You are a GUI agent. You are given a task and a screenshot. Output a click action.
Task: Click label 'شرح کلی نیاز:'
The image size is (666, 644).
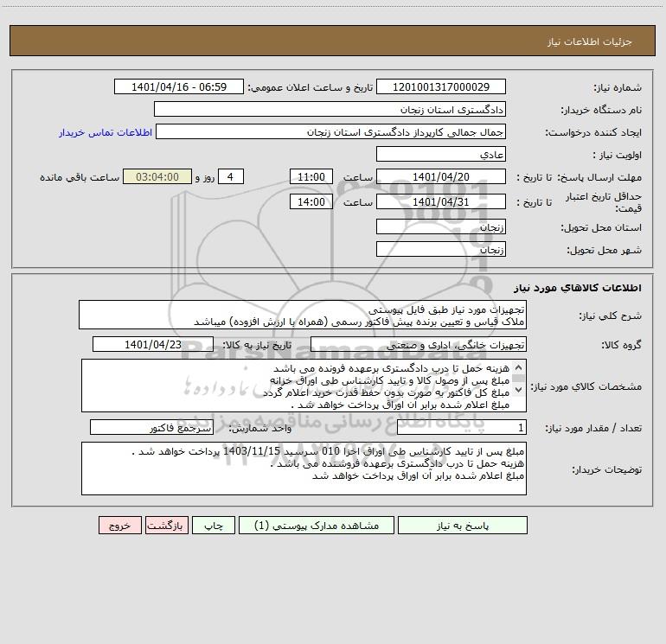tap(611, 316)
